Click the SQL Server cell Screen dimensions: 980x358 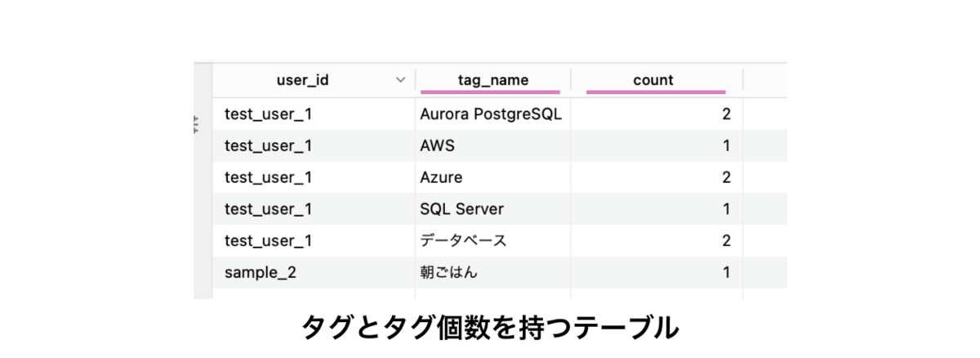[492, 209]
